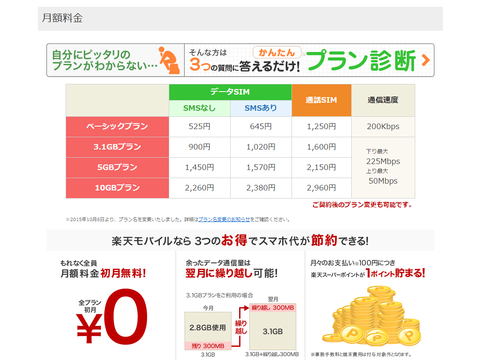Select the 通話SIM column header

321,100
